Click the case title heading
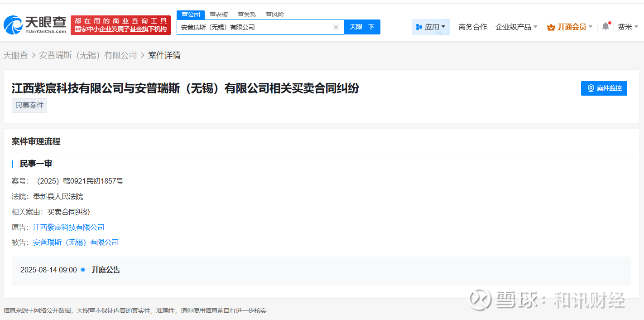The height and width of the screenshot is (320, 644). pyautogui.click(x=185, y=88)
